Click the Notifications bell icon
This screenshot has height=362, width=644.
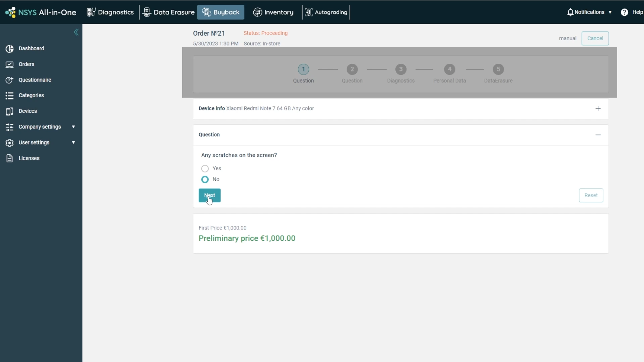[570, 12]
